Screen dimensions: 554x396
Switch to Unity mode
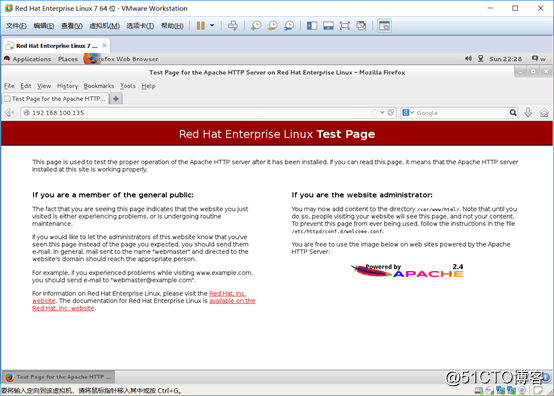tap(361, 25)
